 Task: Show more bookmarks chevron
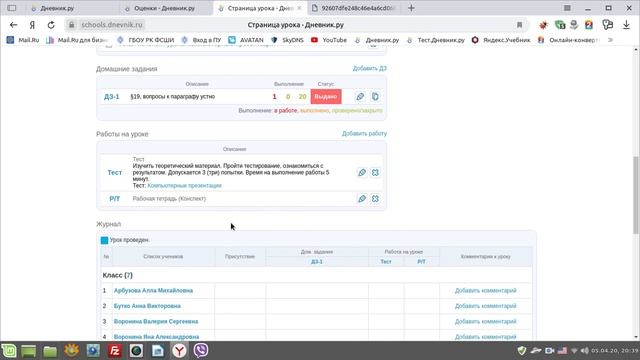pyautogui.click(x=611, y=40)
